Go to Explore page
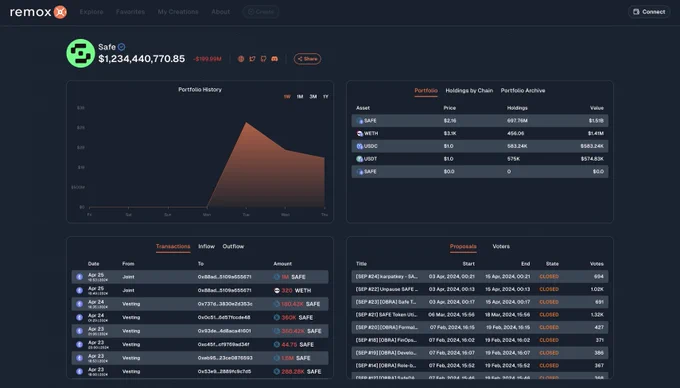This screenshot has height=388, width=680. point(92,12)
